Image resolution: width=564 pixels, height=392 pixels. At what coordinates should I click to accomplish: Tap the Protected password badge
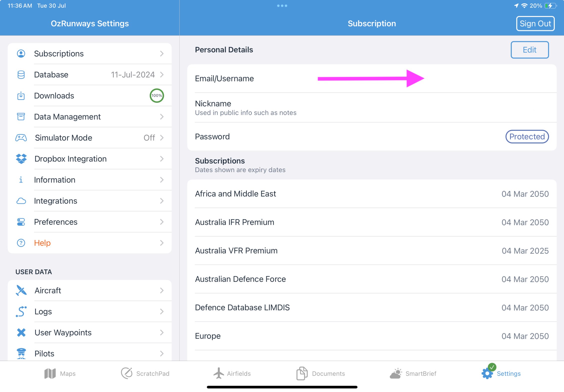527,137
